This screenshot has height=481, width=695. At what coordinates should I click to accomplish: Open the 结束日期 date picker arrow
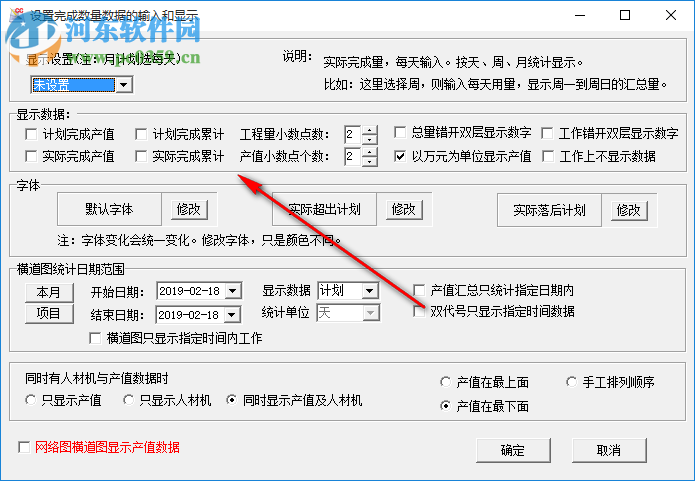click(232, 315)
